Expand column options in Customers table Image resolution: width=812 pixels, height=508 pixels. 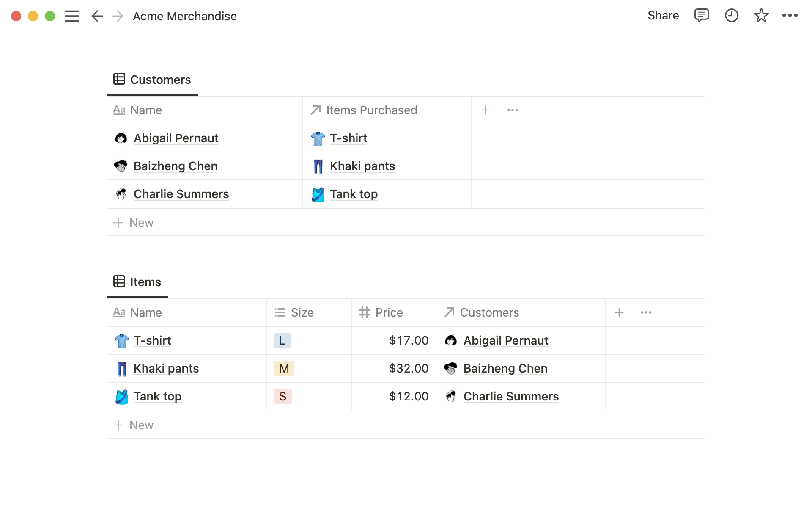pyautogui.click(x=512, y=110)
